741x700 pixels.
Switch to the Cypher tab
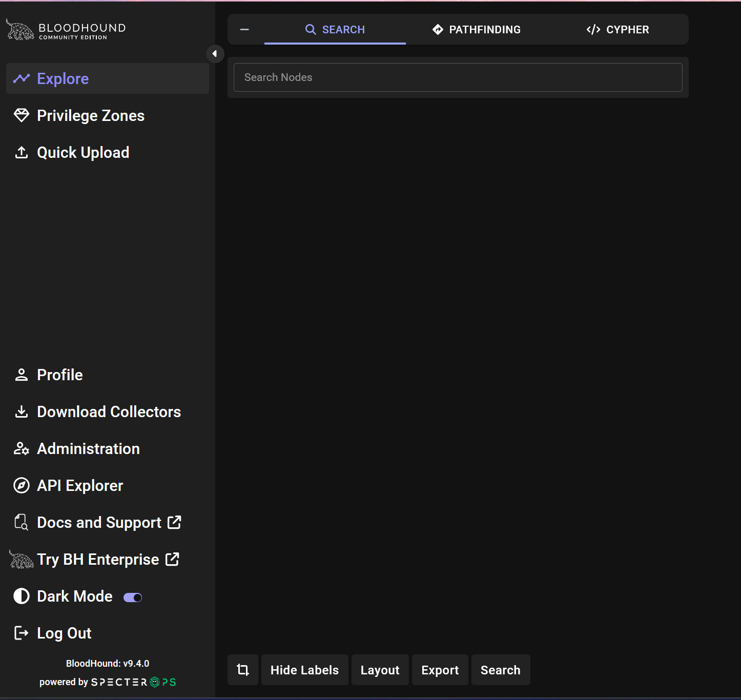pos(617,30)
